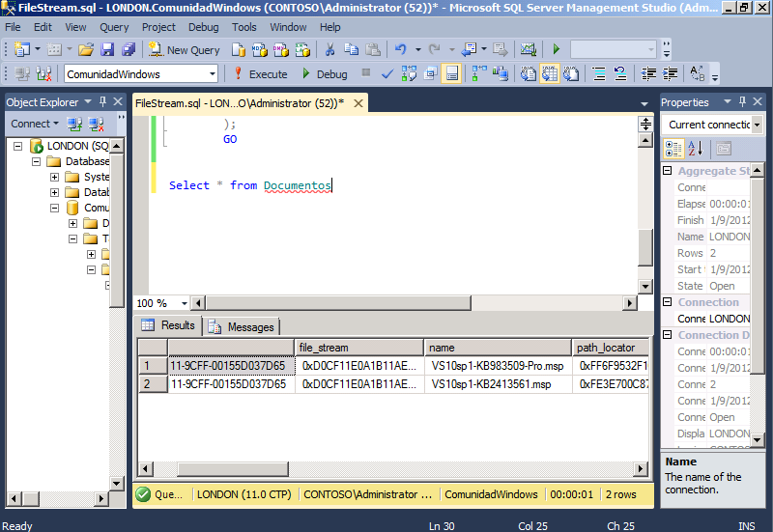Click the Save All icon
The width and height of the screenshot is (773, 532).
[x=129, y=49]
